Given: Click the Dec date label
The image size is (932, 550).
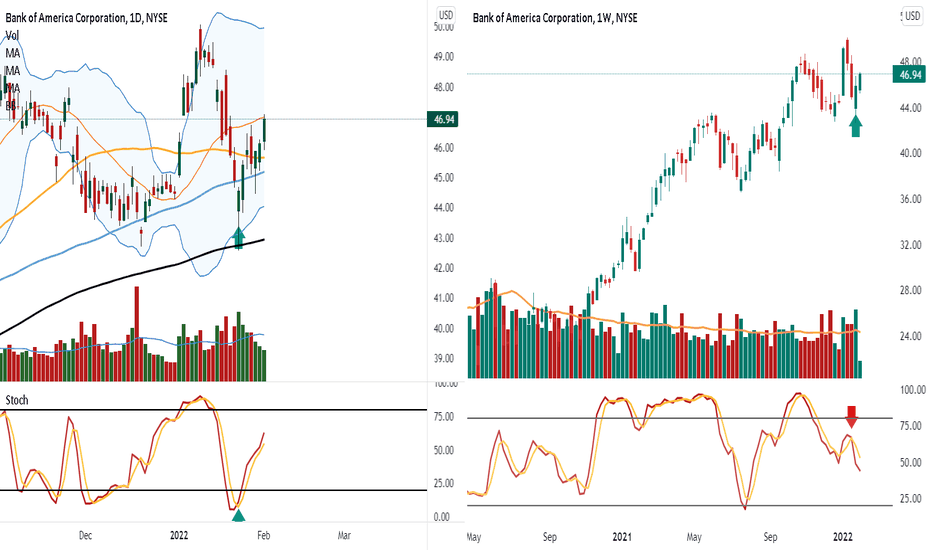Looking at the screenshot, I should point(86,535).
